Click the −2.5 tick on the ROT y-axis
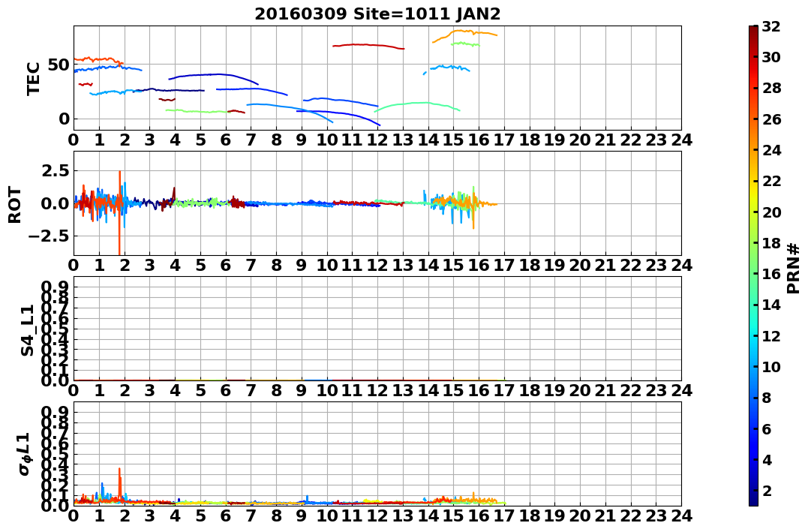 (50, 236)
